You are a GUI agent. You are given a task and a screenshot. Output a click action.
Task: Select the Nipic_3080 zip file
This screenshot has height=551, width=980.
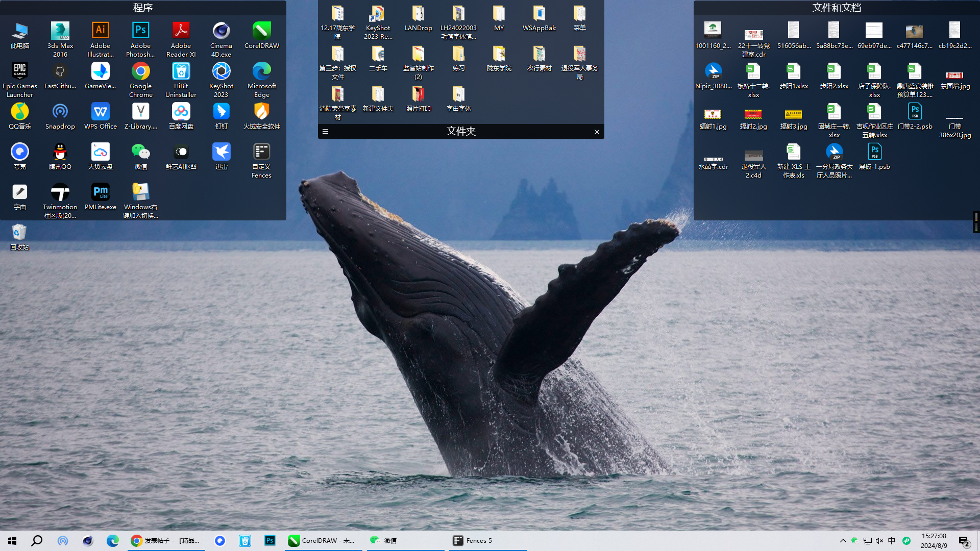pyautogui.click(x=713, y=76)
